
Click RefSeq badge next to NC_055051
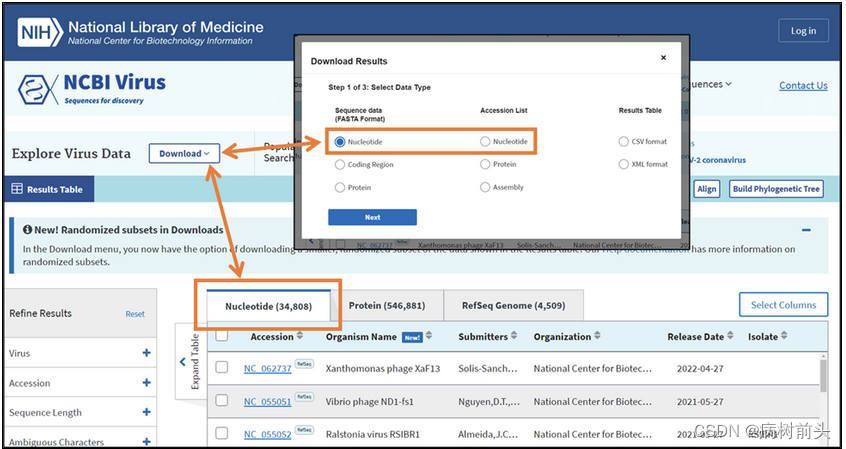tap(304, 398)
